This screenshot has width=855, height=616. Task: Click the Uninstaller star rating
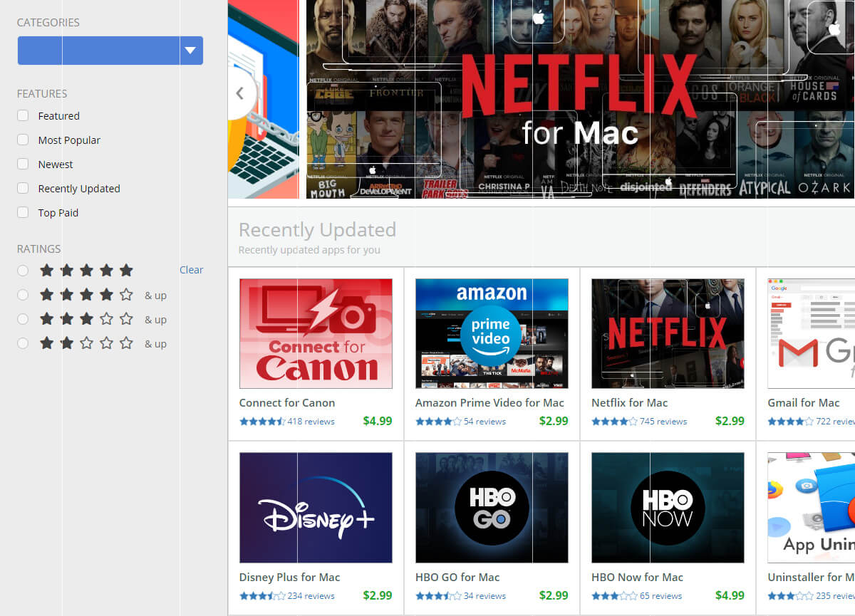pos(790,596)
